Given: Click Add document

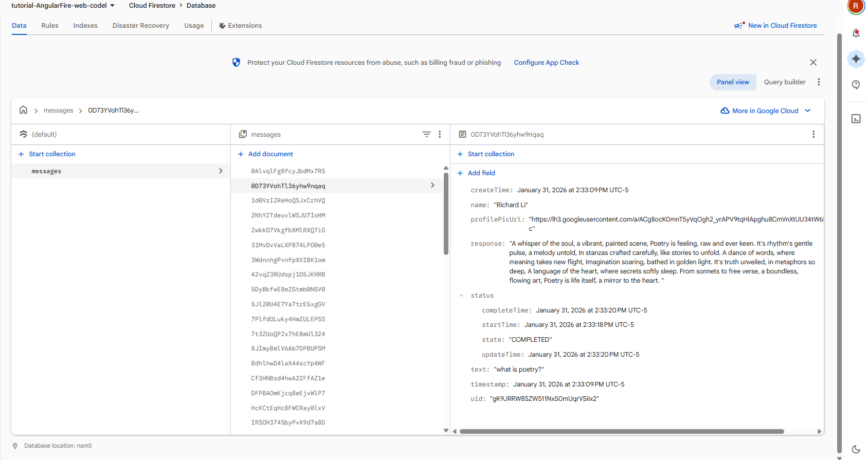Looking at the screenshot, I should click(x=270, y=154).
